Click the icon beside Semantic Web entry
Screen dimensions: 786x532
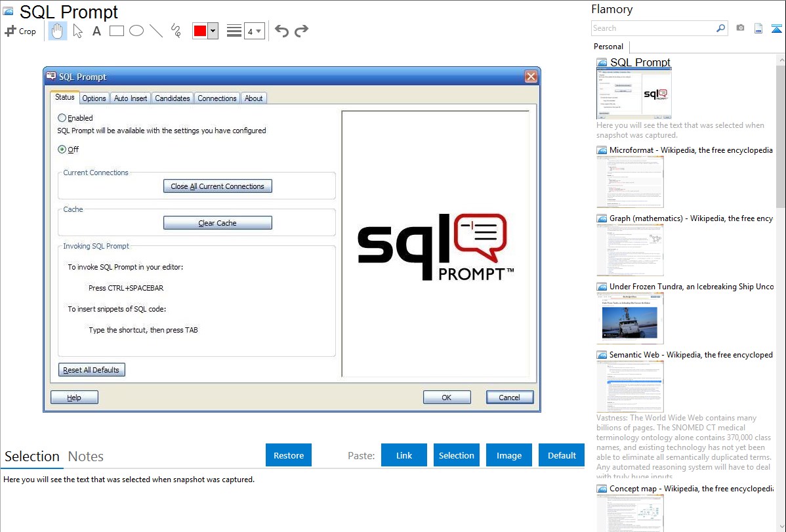[x=602, y=355]
